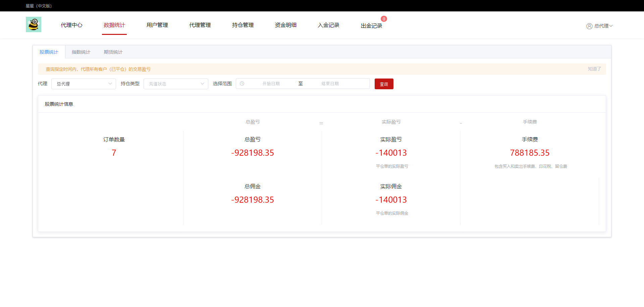The image size is (644, 307).
Task: Click the 查询 search button
Action: point(384,84)
